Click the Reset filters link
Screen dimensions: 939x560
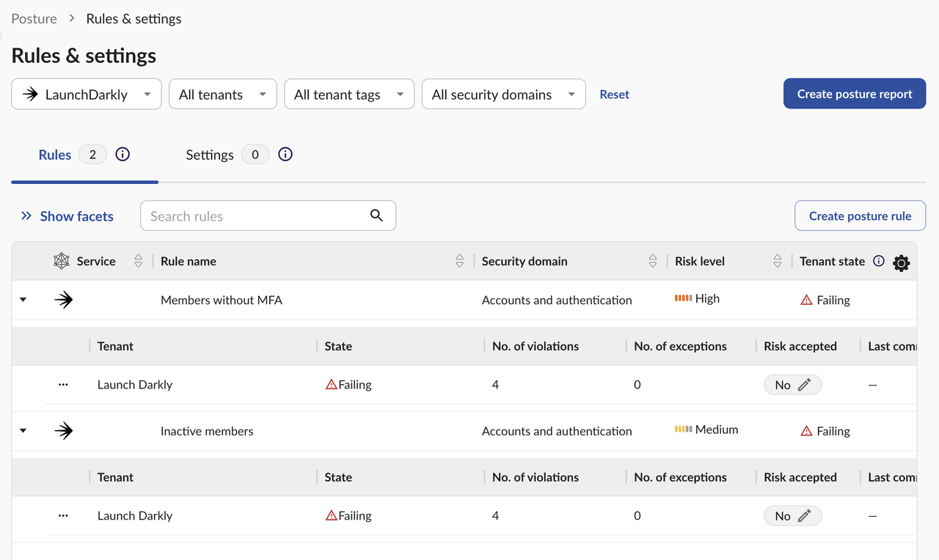pyautogui.click(x=614, y=95)
